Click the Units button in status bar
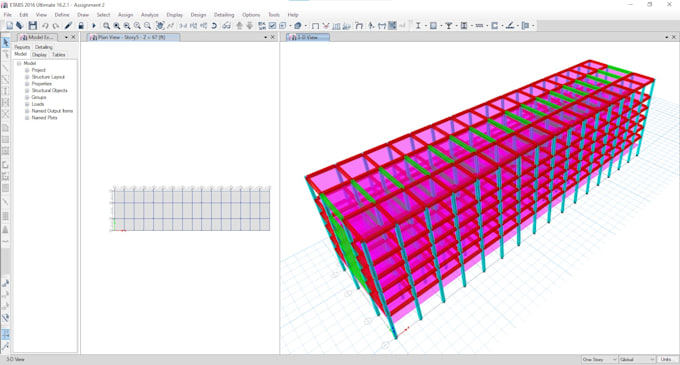 coord(666,359)
